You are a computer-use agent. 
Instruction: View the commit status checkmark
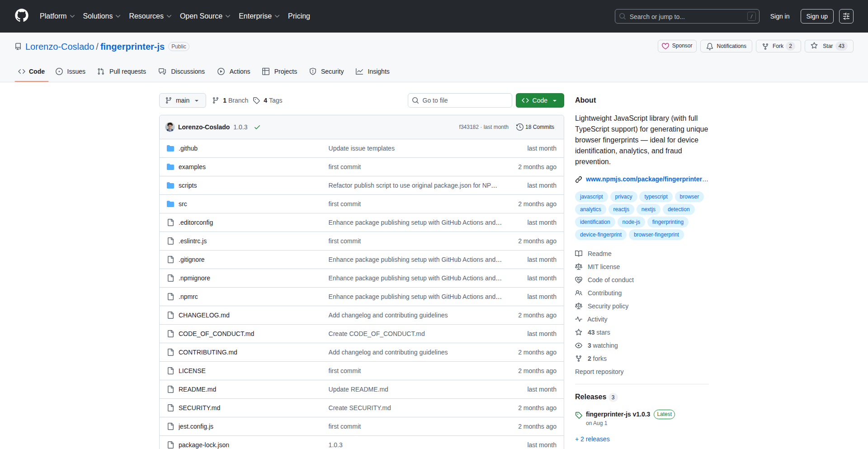(x=257, y=127)
